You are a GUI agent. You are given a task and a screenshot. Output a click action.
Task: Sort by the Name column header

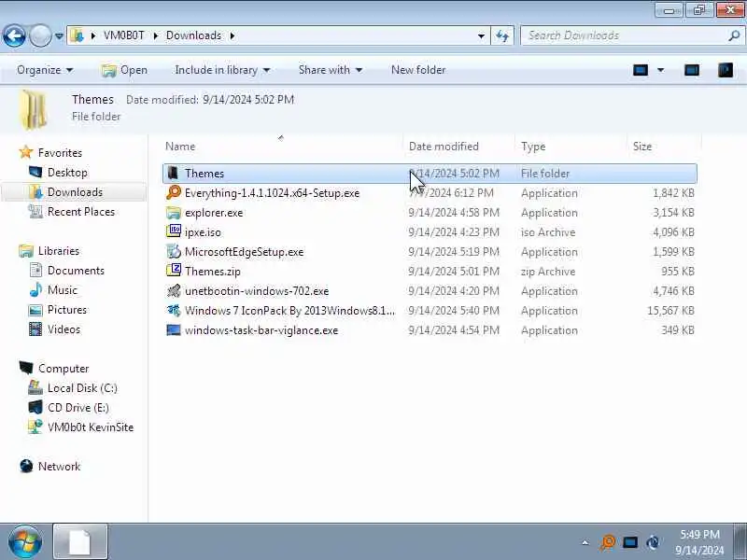[x=284, y=147]
